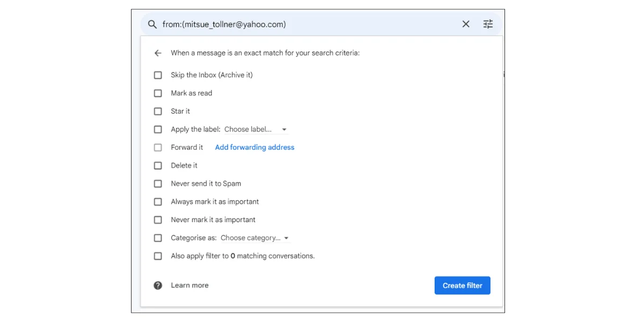
Task: Click the help question mark icon
Action: 158,286
